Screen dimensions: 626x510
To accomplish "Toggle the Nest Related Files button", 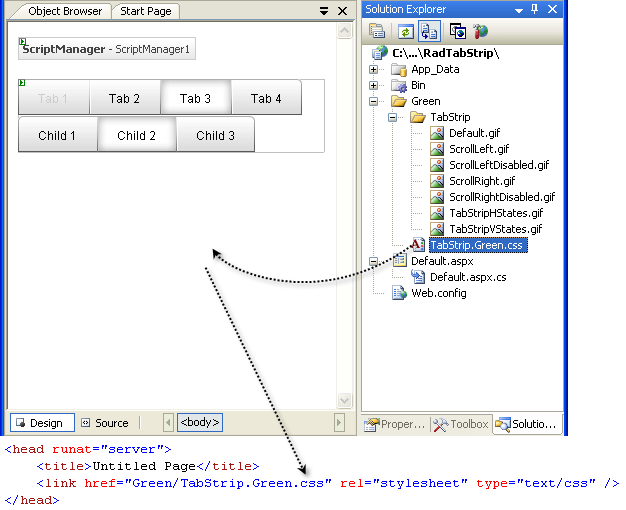I will (x=426, y=31).
